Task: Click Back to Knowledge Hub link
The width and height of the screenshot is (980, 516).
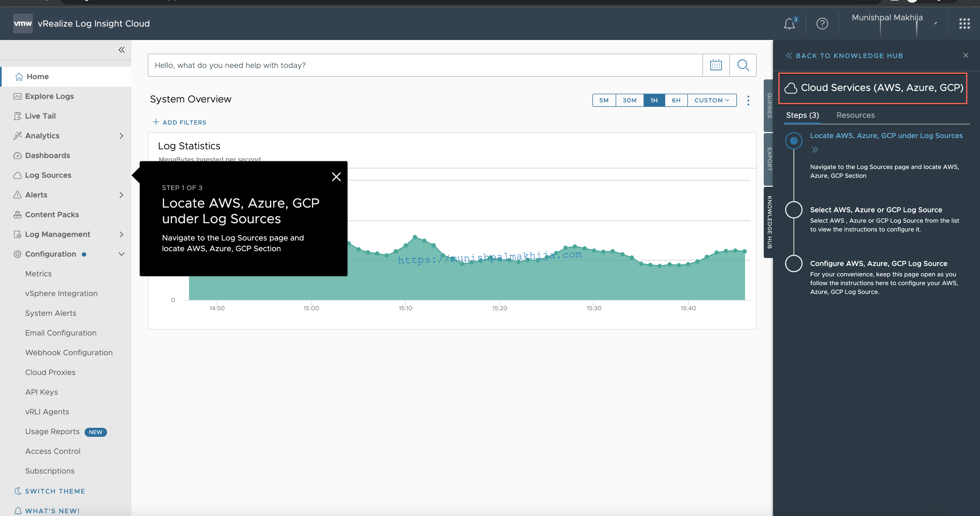Action: [x=844, y=56]
